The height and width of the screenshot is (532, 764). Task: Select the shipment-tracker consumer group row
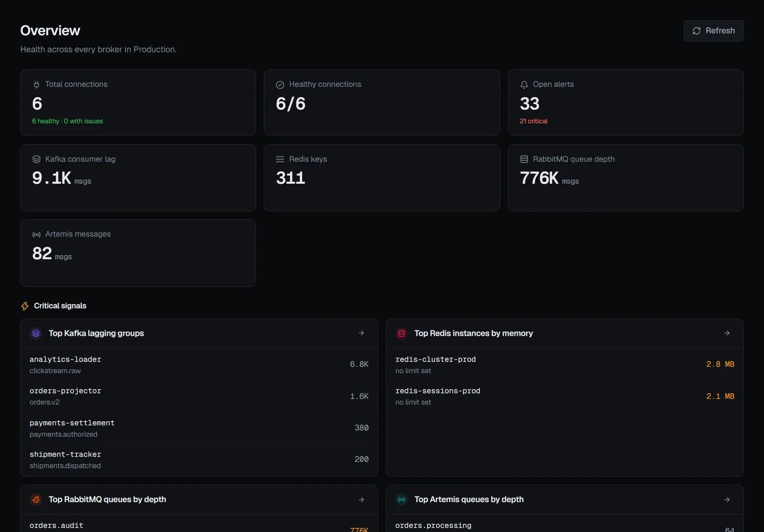(199, 459)
